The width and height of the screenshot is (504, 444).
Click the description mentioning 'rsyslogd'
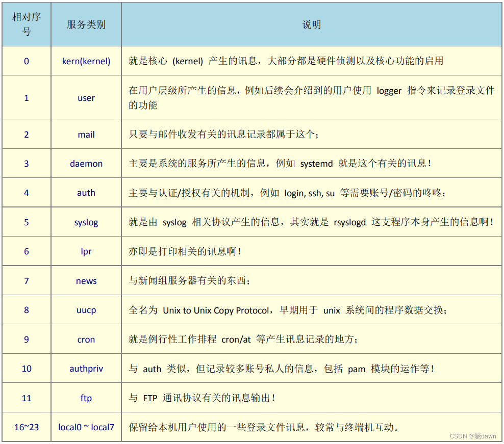(x=311, y=222)
